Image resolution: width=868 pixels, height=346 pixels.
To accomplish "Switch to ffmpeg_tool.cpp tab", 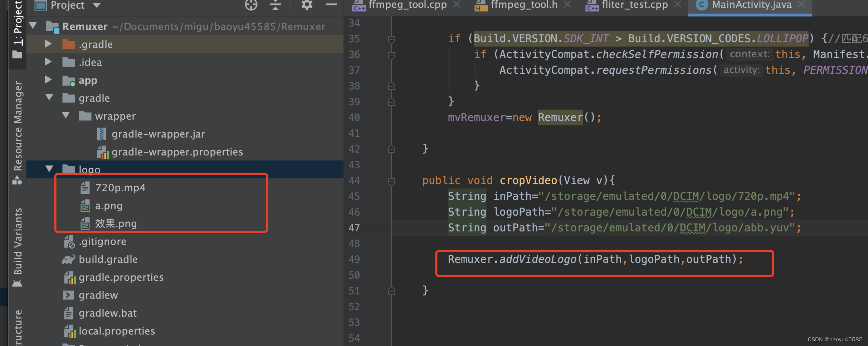I will pos(408,5).
